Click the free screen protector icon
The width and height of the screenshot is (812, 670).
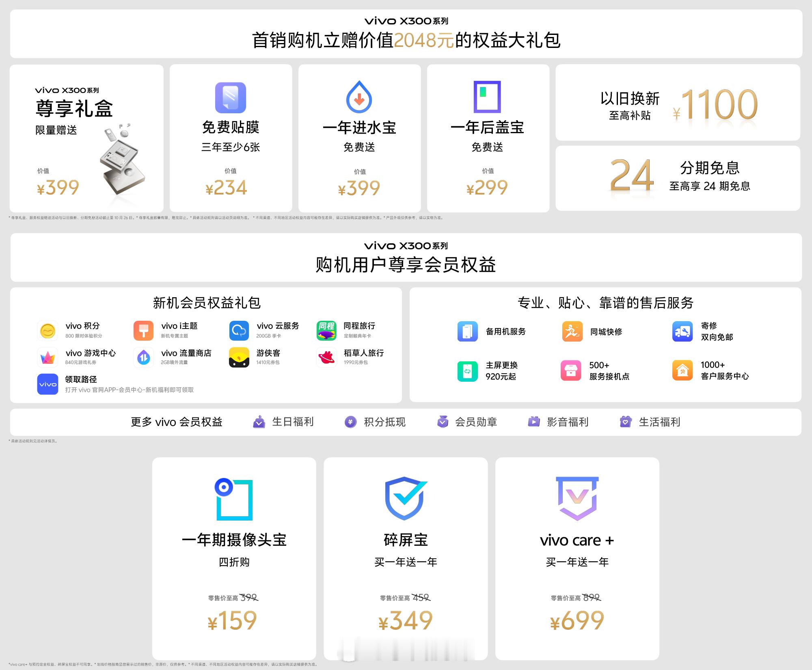(230, 97)
